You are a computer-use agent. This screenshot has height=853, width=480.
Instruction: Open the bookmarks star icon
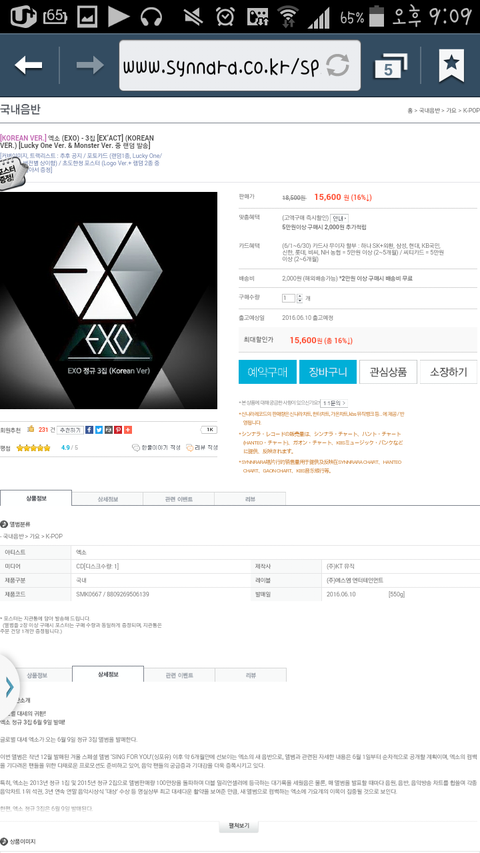[451, 65]
